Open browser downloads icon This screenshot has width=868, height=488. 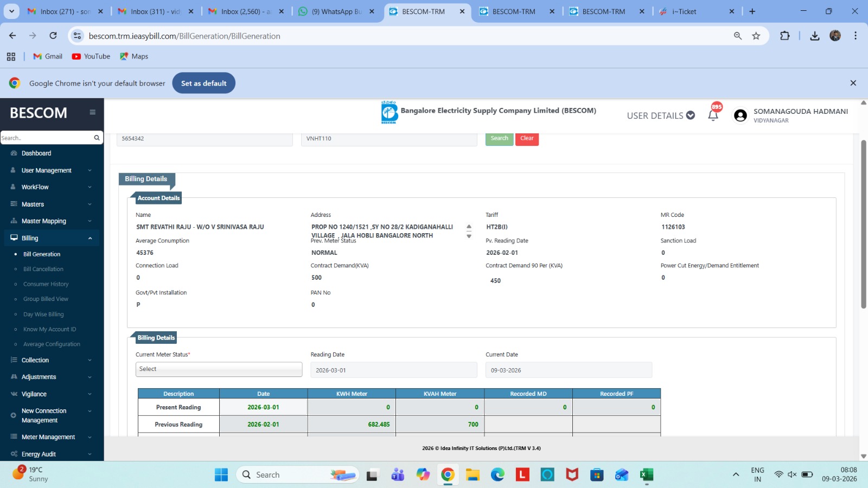(814, 36)
